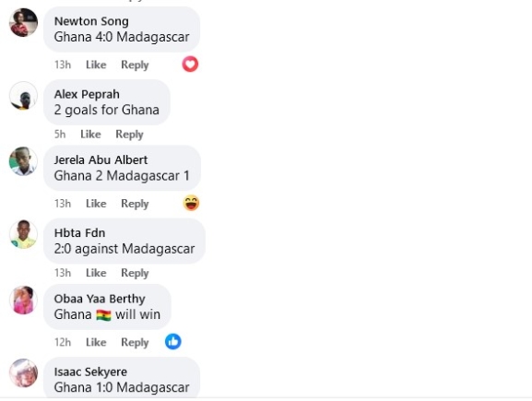
Task: Open the Newton Song name link
Action: click(91, 21)
